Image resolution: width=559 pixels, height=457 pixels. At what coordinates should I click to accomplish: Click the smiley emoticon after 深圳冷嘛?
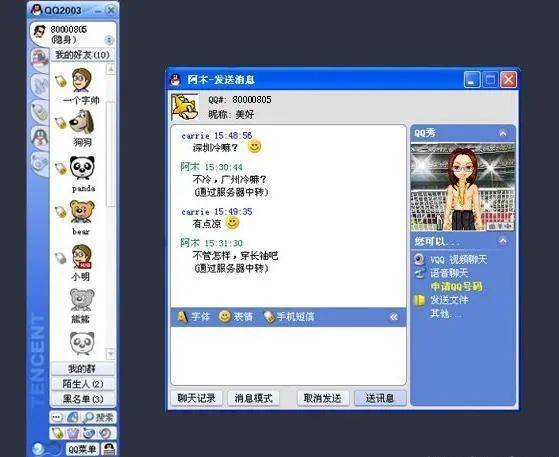[x=254, y=146]
